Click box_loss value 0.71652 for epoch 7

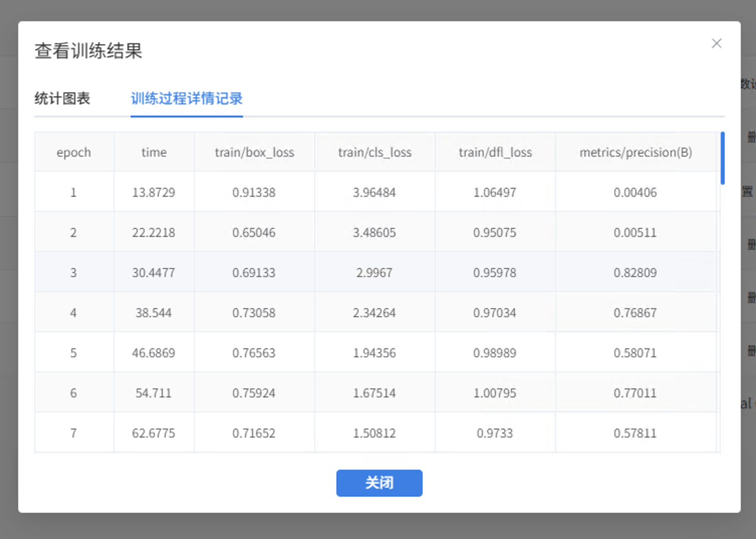point(254,433)
